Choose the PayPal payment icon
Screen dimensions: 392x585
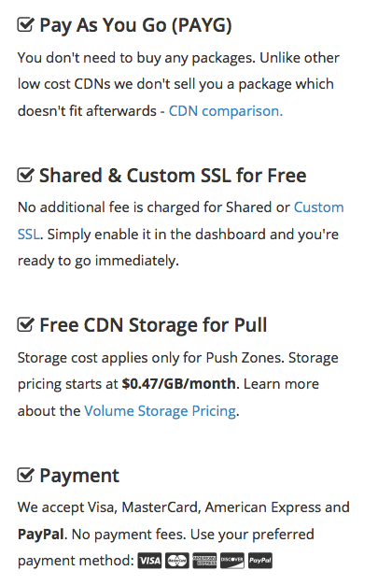260,561
